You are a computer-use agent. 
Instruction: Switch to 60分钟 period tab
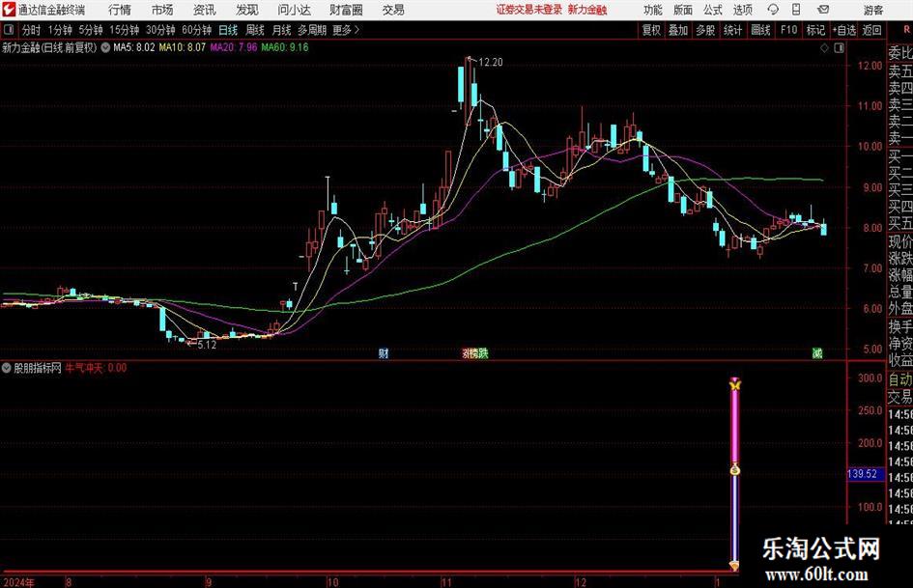pos(197,30)
